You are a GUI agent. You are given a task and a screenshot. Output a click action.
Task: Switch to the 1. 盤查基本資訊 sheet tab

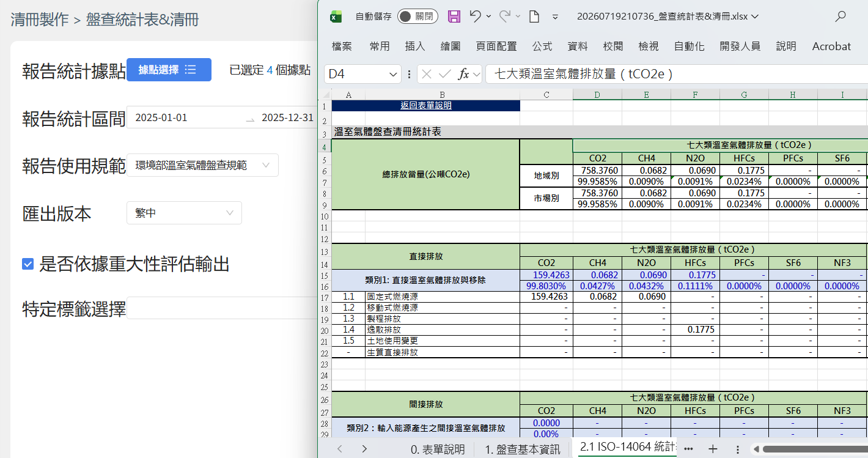(x=523, y=449)
